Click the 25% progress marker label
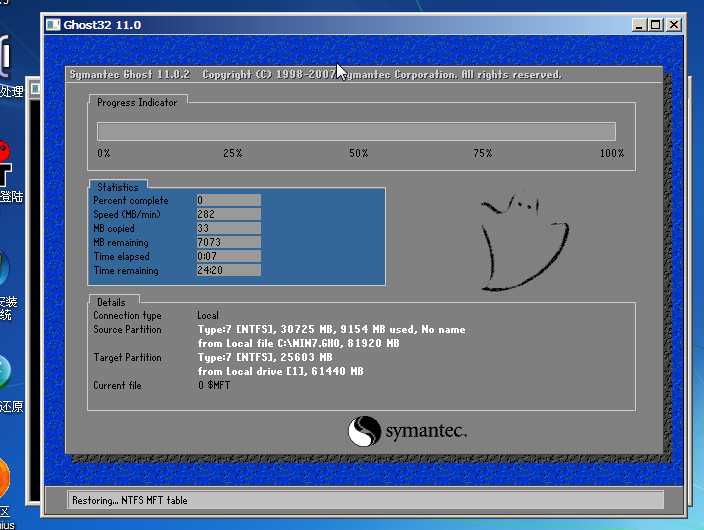The image size is (704, 530). [x=233, y=153]
